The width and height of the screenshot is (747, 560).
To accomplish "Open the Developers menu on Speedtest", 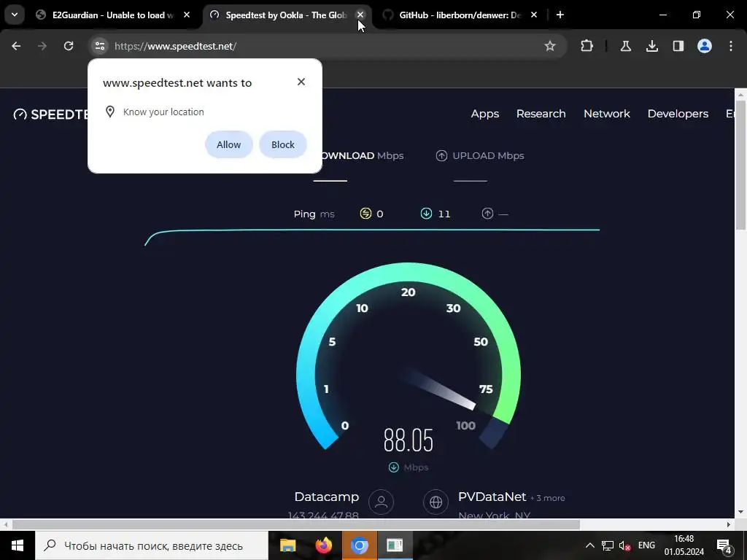I will click(678, 114).
